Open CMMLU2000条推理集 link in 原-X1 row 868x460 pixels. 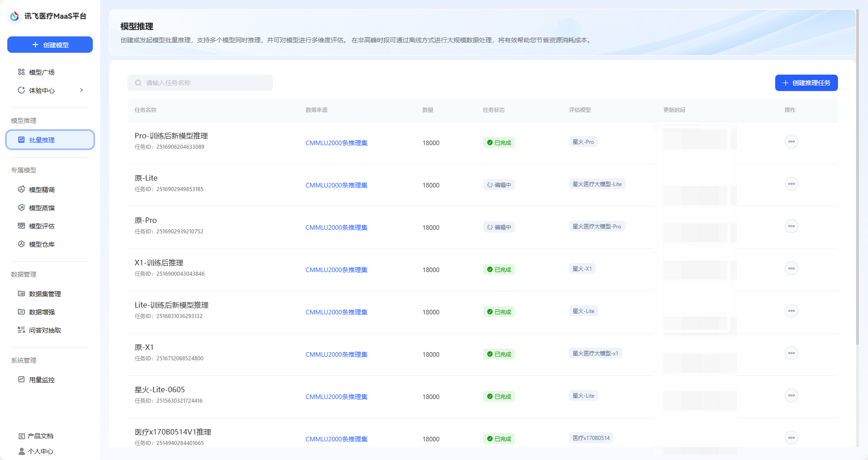337,354
